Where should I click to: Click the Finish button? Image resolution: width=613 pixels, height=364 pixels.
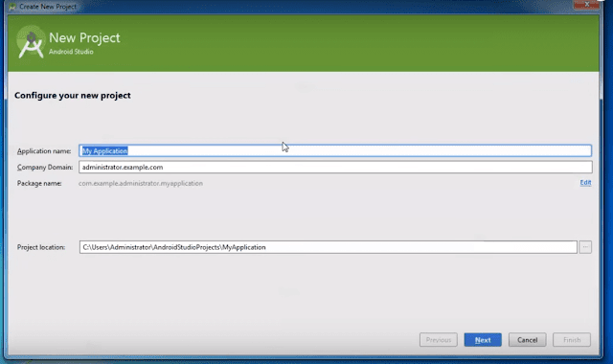pos(572,340)
